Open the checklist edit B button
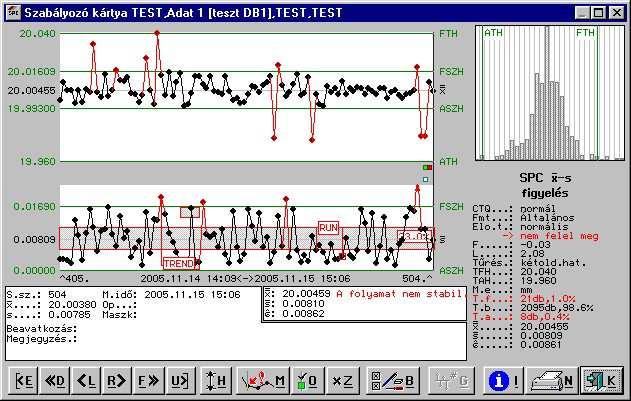This screenshot has height=401, width=631. 392,380
